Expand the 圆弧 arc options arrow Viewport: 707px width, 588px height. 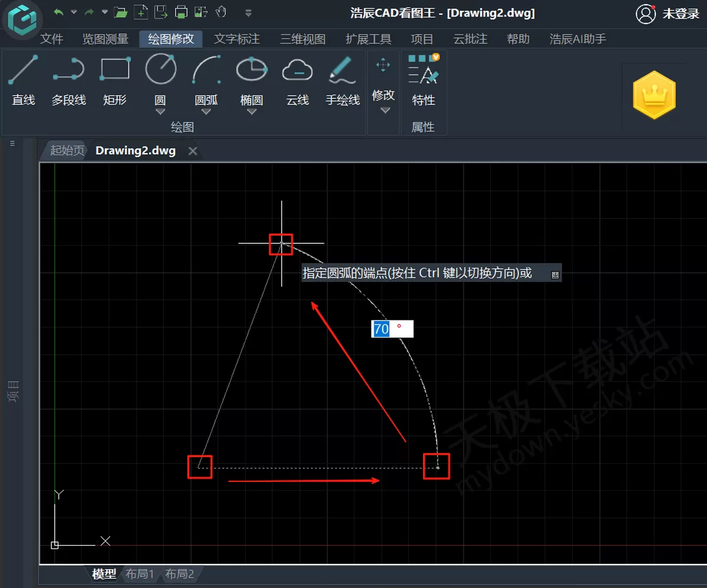pyautogui.click(x=206, y=111)
